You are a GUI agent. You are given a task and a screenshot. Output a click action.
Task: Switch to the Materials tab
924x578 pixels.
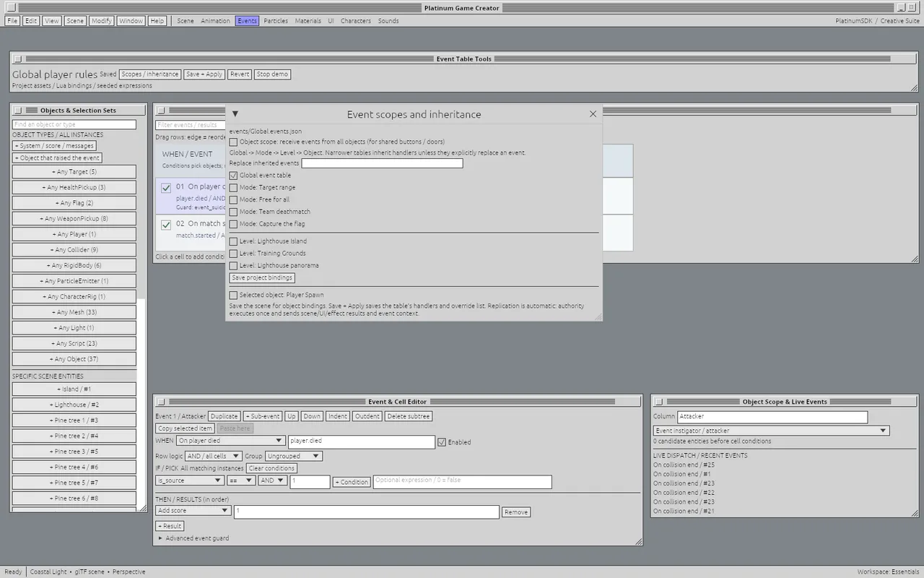point(308,21)
